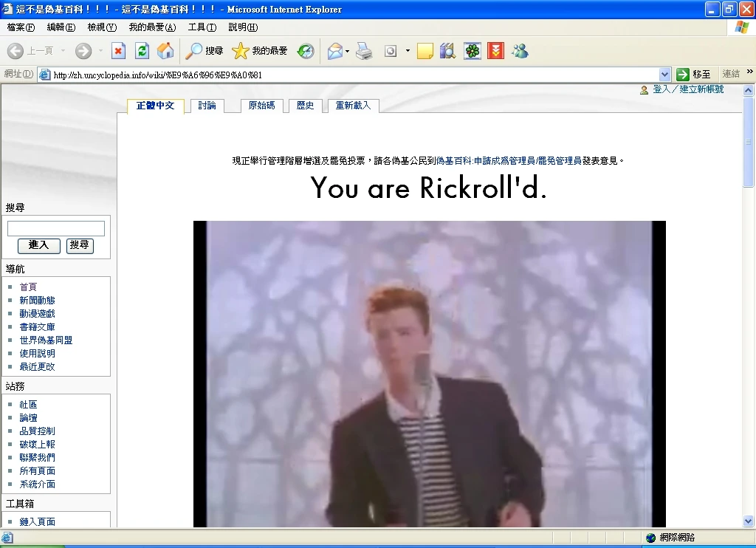The width and height of the screenshot is (756, 548).
Task: Go to 首頁 in the sidebar
Action: 28,287
